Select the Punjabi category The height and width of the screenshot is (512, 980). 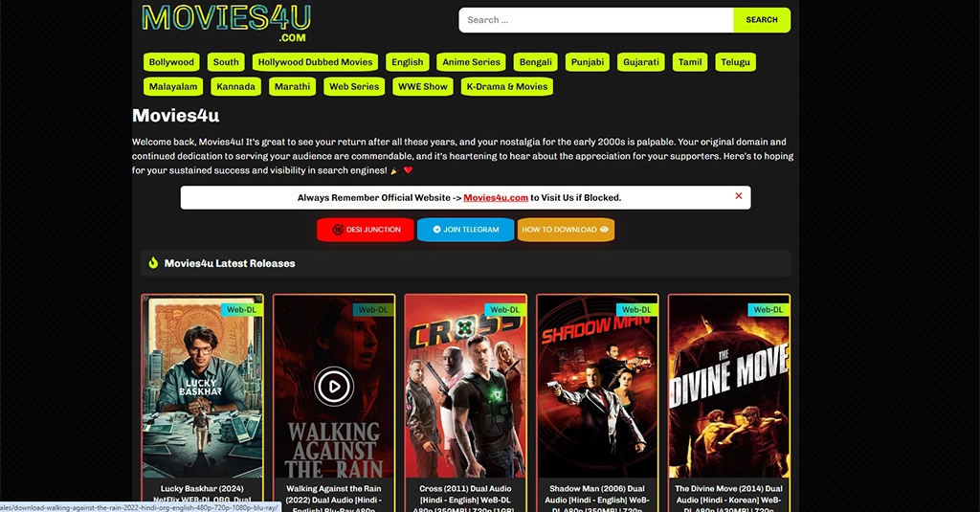point(588,62)
